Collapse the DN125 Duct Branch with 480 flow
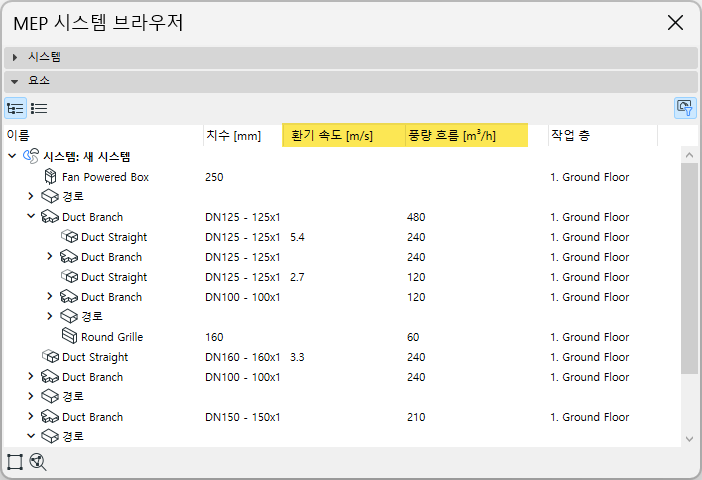This screenshot has width=702, height=480. (x=31, y=217)
